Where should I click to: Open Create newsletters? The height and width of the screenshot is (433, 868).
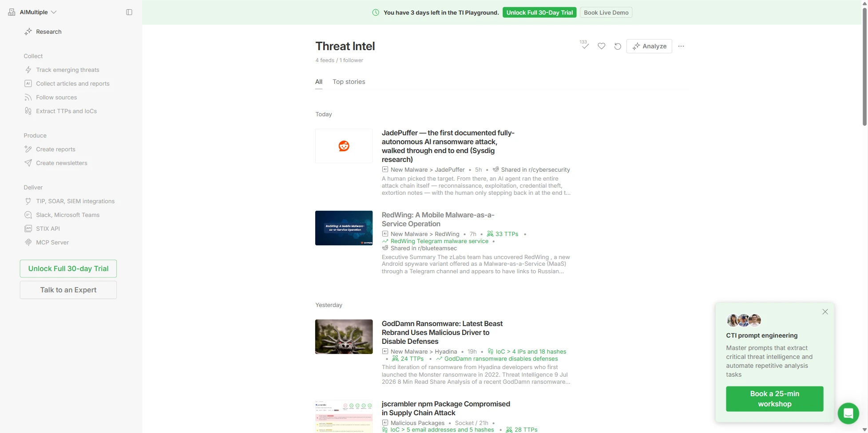(62, 163)
